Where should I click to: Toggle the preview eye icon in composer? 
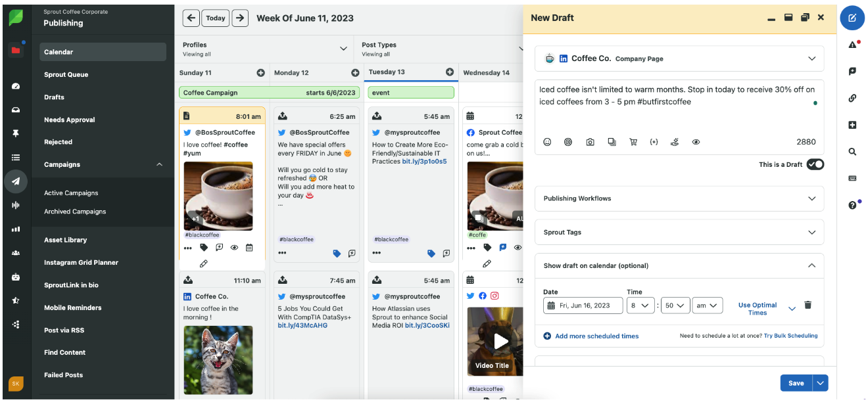(x=696, y=142)
